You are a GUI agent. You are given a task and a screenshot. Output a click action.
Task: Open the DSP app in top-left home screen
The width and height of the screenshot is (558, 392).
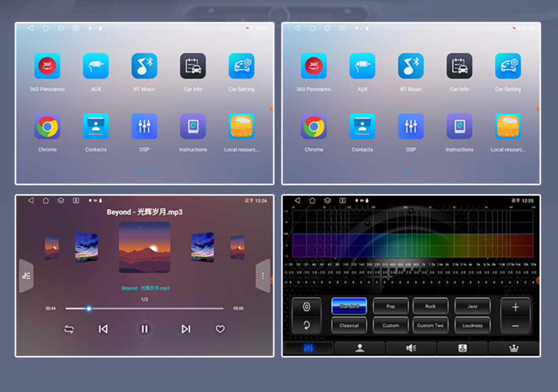click(x=144, y=127)
